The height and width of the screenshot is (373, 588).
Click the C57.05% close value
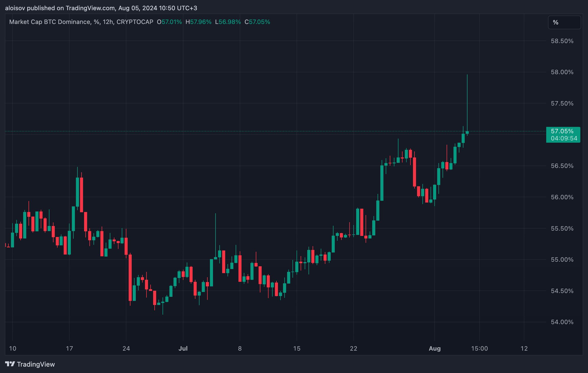(257, 22)
